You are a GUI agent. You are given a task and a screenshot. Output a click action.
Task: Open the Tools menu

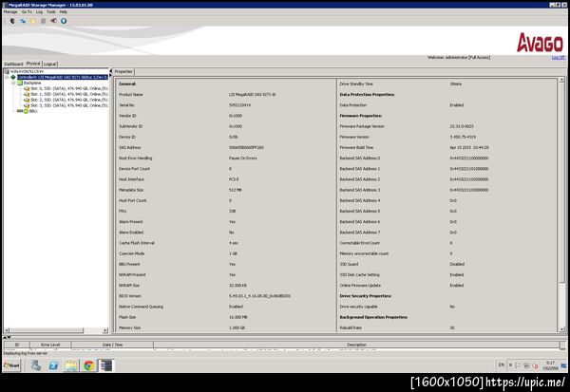click(51, 12)
